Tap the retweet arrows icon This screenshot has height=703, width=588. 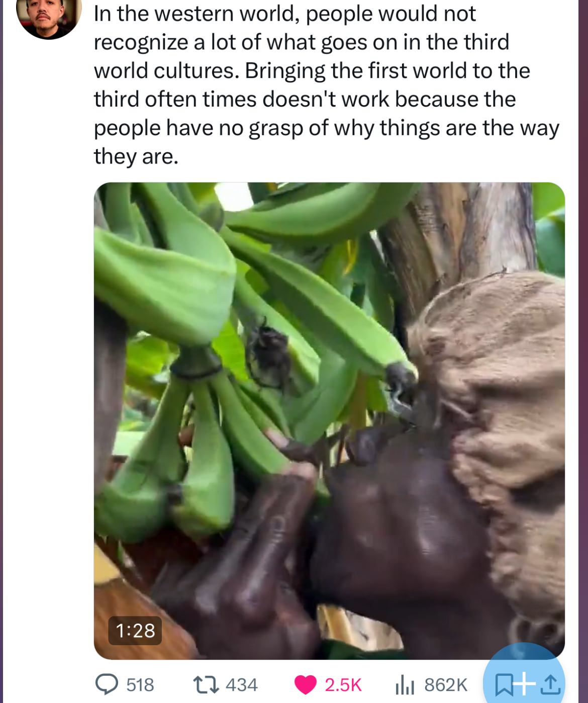click(206, 684)
